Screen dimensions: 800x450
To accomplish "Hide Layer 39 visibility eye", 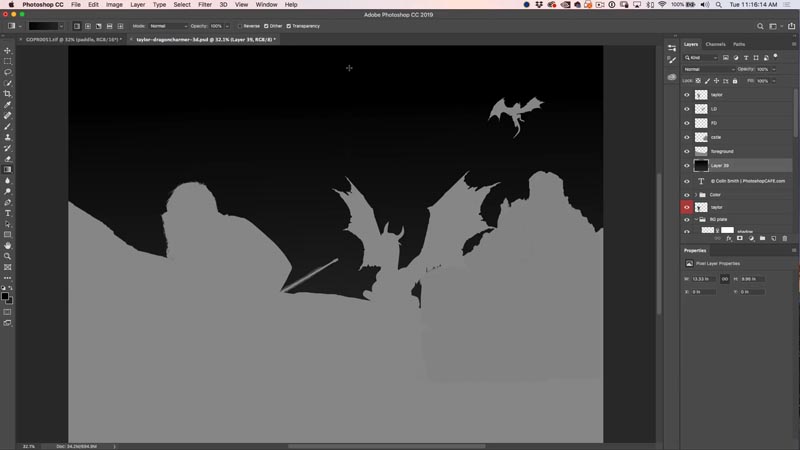I will click(x=687, y=166).
